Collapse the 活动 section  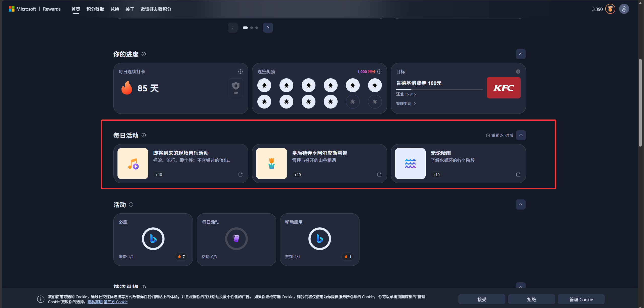(521, 204)
